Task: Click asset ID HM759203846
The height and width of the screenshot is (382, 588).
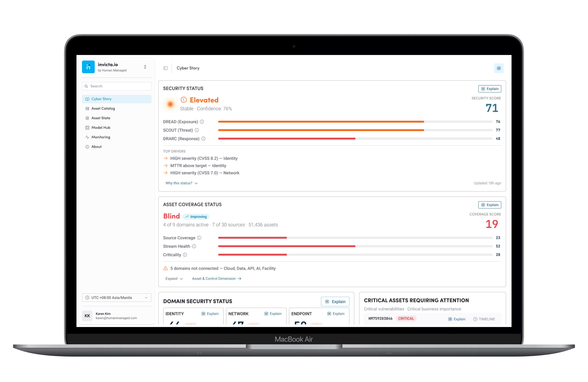Action: tap(380, 319)
